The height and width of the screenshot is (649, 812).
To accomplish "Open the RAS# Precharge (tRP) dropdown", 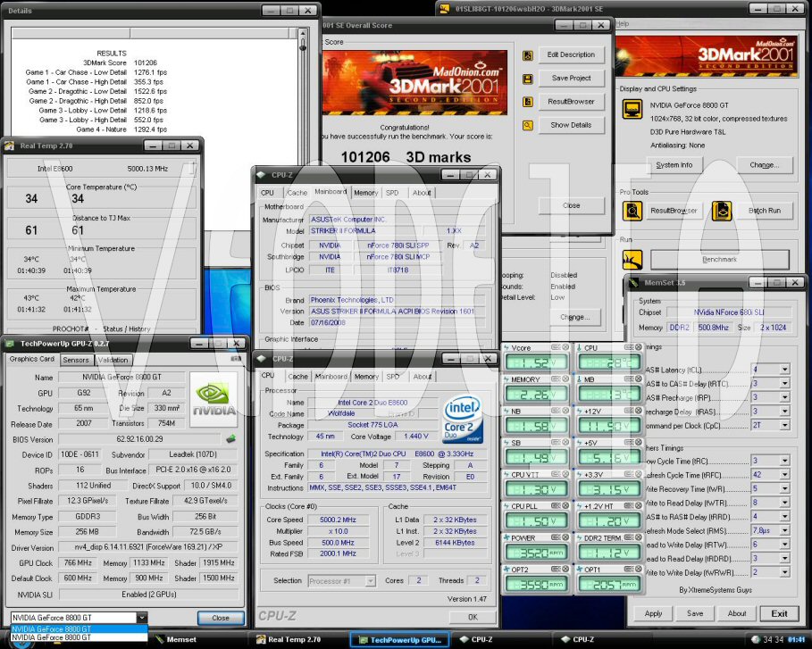I will pyautogui.click(x=785, y=397).
